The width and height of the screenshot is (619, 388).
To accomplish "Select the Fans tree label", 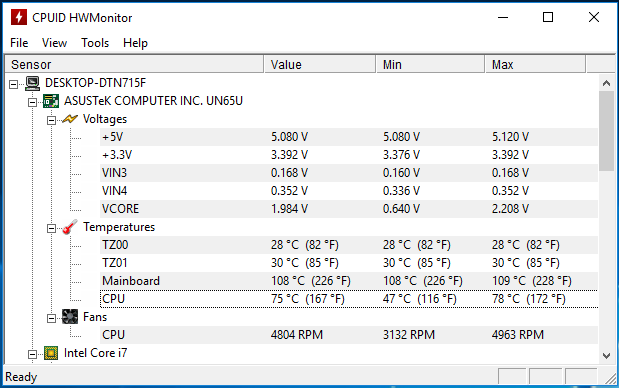I will tap(95, 317).
